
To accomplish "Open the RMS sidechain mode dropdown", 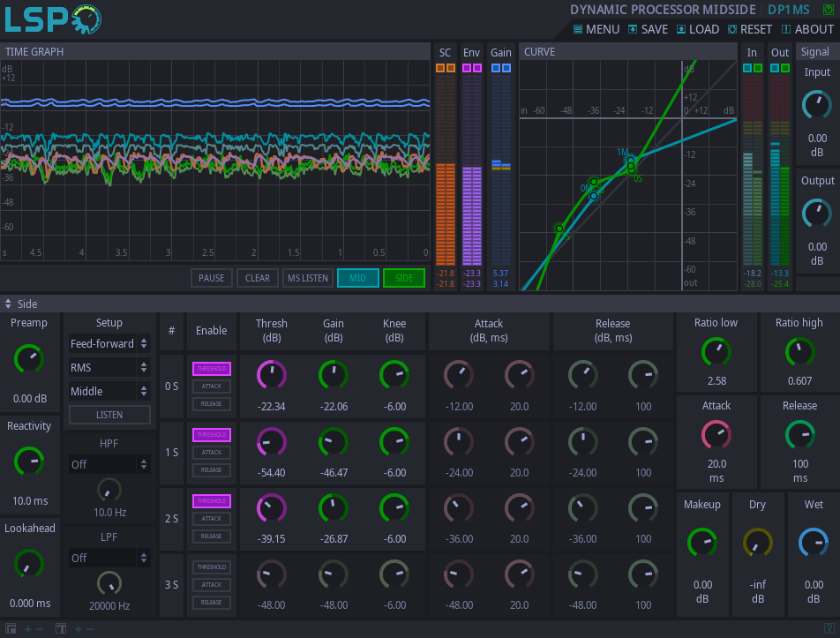I will (x=109, y=367).
